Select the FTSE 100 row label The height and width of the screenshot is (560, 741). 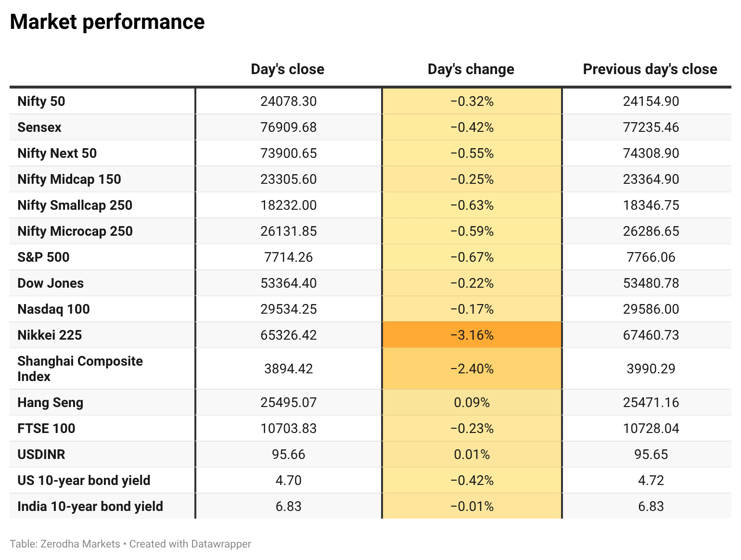click(x=46, y=429)
